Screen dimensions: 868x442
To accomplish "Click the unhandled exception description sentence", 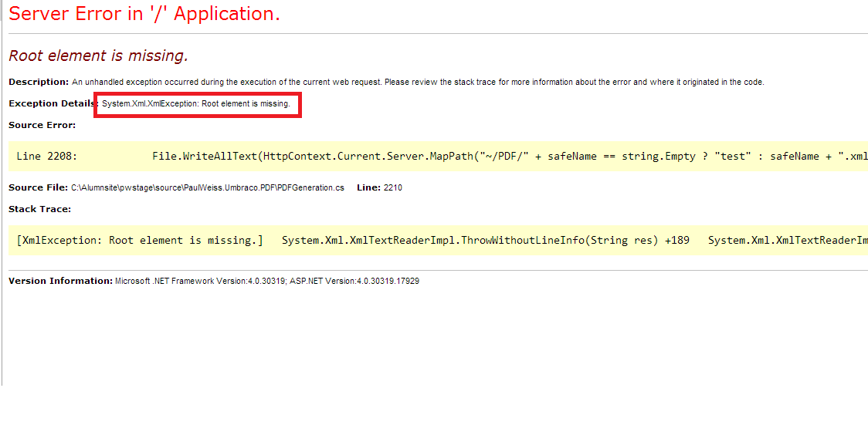I will (418, 82).
